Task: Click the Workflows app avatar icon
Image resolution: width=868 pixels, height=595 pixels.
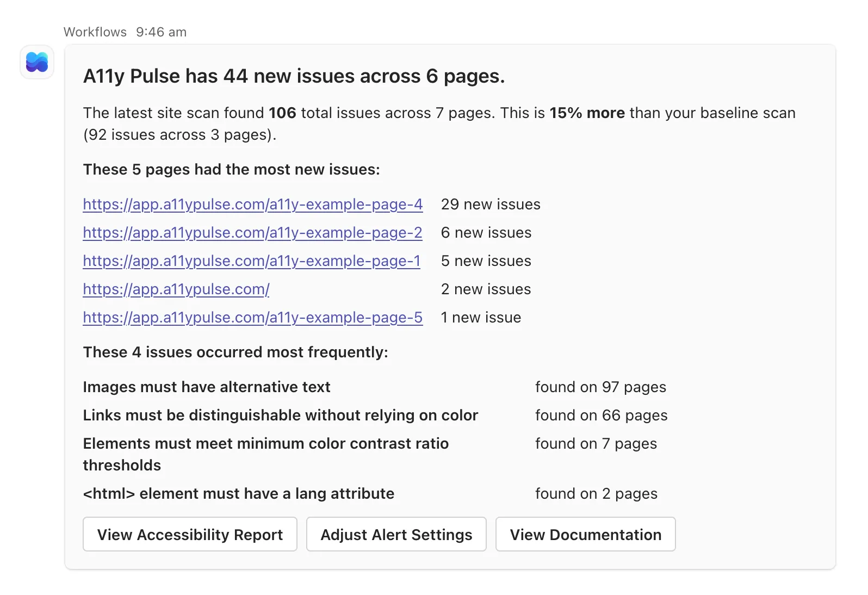Action: point(37,62)
